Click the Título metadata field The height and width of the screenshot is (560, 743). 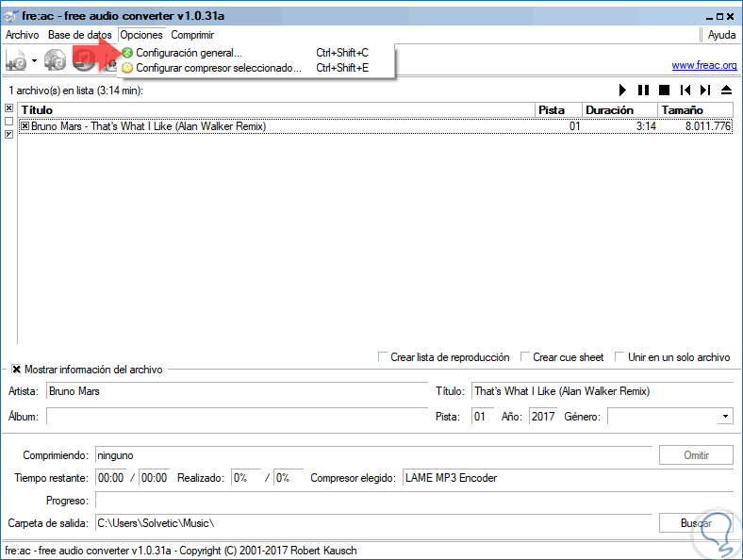tap(602, 391)
